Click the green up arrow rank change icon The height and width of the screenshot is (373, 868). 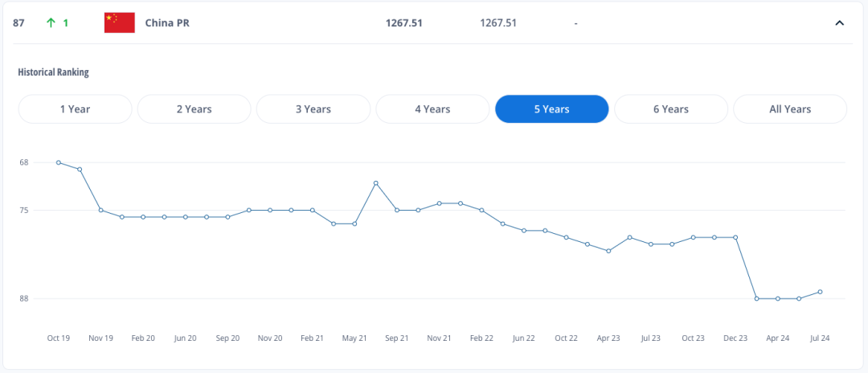51,23
